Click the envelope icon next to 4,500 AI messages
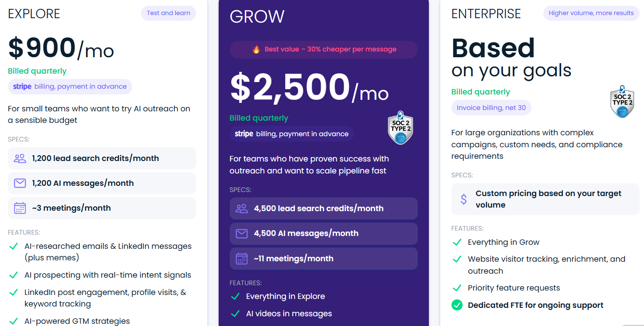Viewport: 644px width, 326px height. [242, 233]
